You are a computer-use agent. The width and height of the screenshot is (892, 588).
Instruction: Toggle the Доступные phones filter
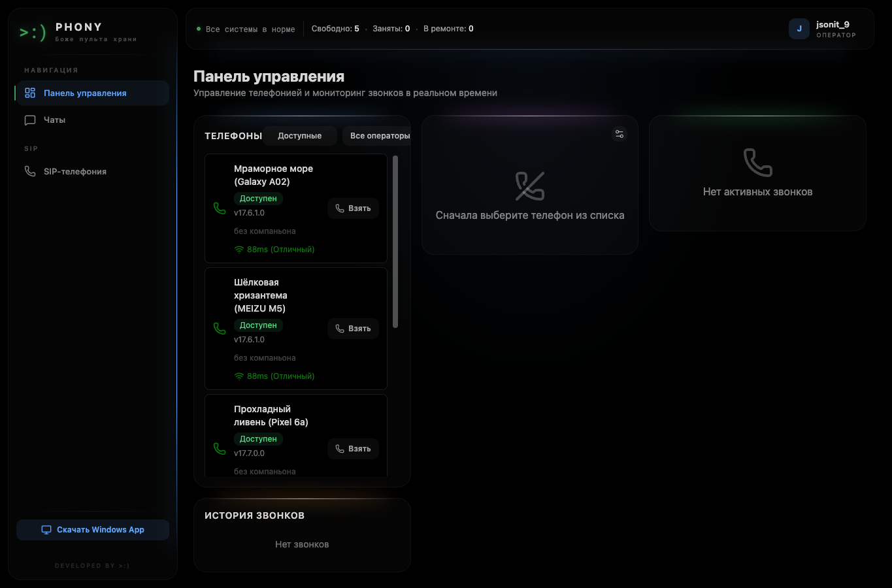300,136
